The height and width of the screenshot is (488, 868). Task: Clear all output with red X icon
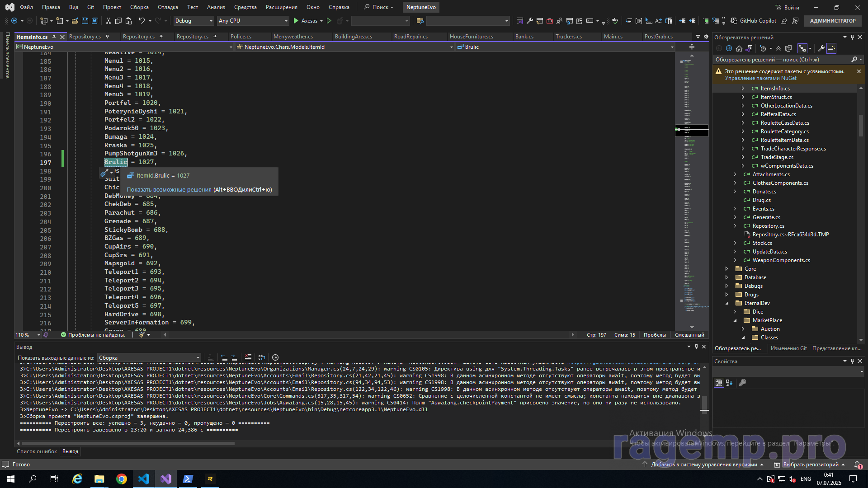(248, 357)
